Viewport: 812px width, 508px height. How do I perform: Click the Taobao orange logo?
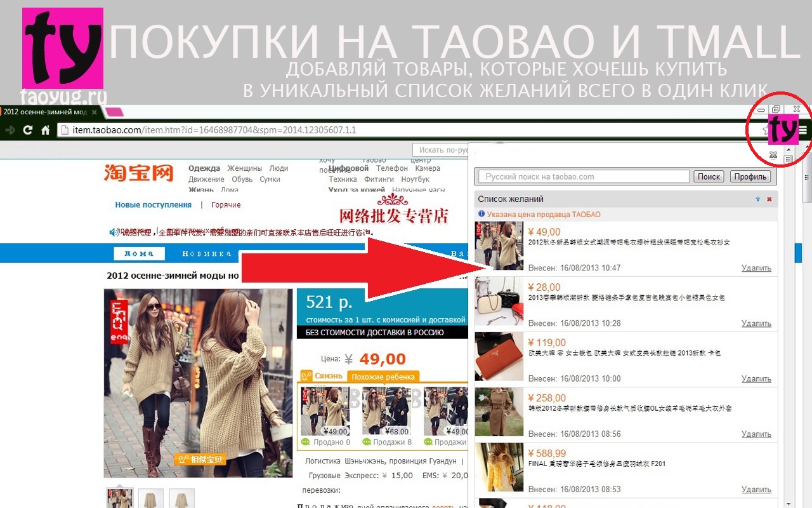coord(139,173)
